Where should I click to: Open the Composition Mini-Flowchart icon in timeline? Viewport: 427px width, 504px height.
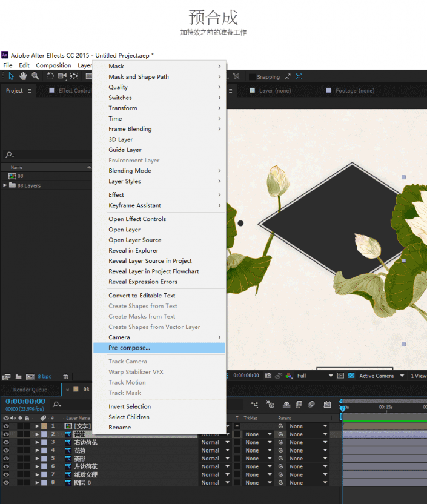254,405
